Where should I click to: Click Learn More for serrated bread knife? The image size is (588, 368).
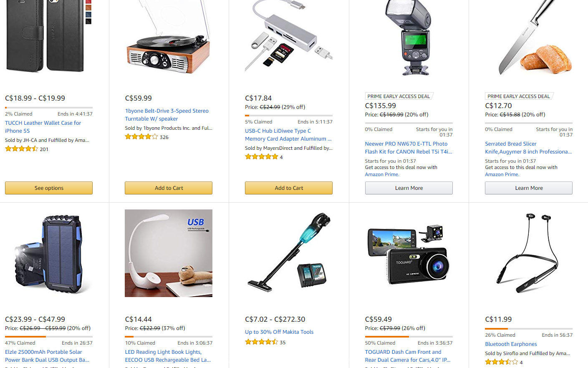(x=529, y=188)
